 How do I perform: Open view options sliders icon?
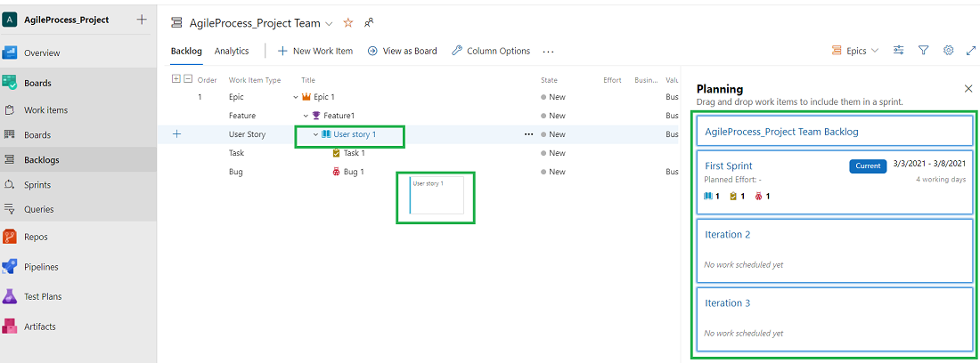coord(898,51)
